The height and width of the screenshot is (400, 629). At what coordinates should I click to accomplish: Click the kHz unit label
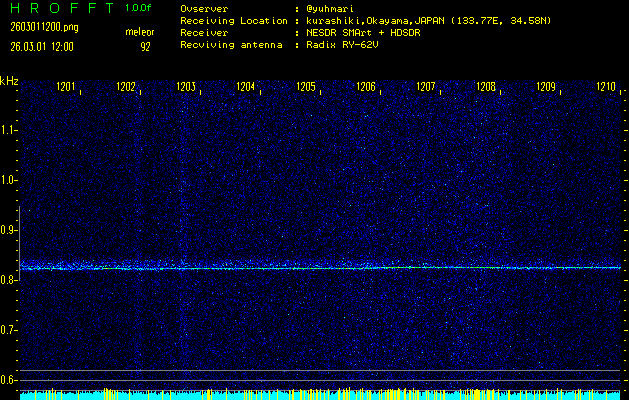point(9,80)
